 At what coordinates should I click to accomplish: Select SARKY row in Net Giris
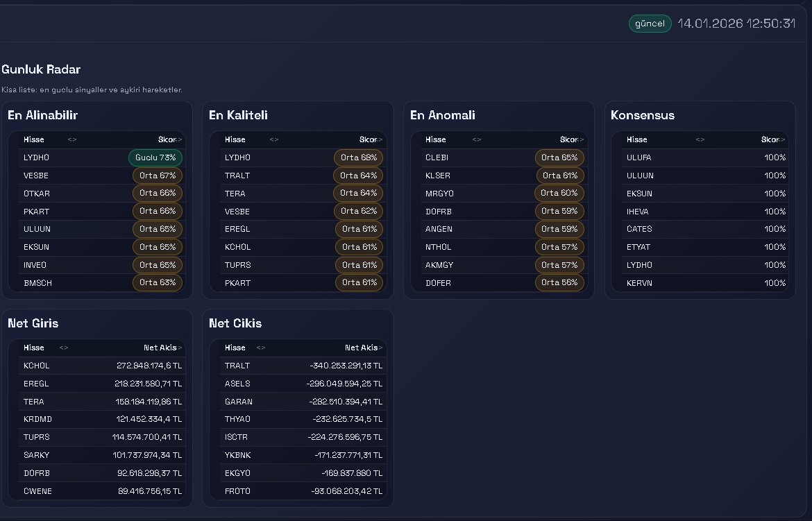(102, 455)
